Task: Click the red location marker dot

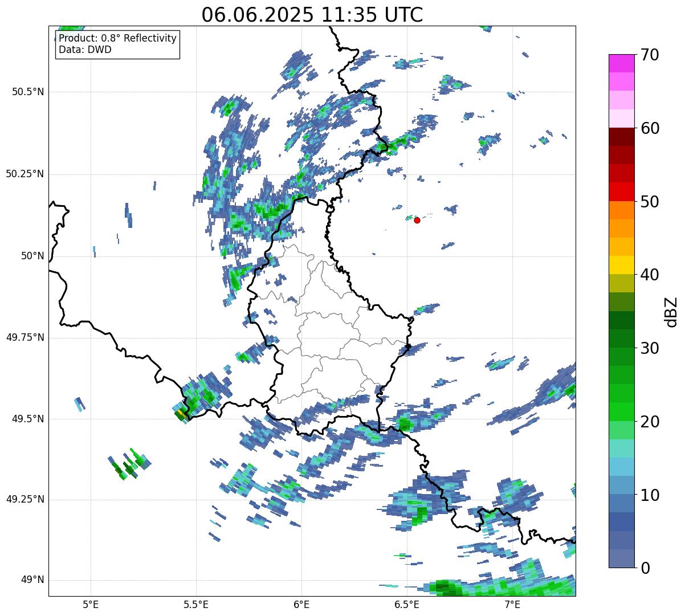Action: tap(417, 220)
